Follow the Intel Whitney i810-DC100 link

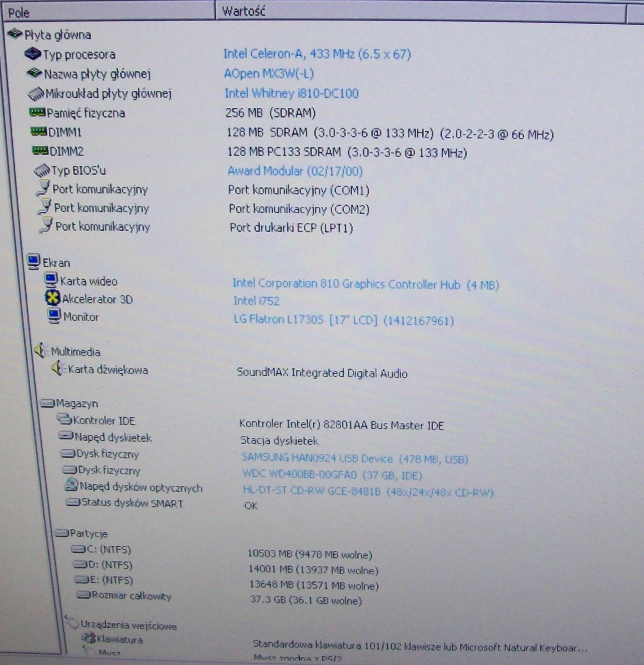point(291,94)
